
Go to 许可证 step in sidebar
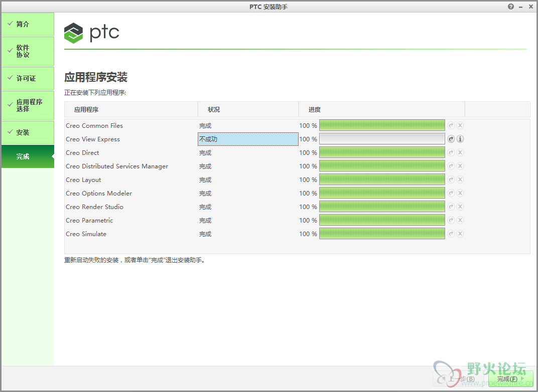(28, 78)
